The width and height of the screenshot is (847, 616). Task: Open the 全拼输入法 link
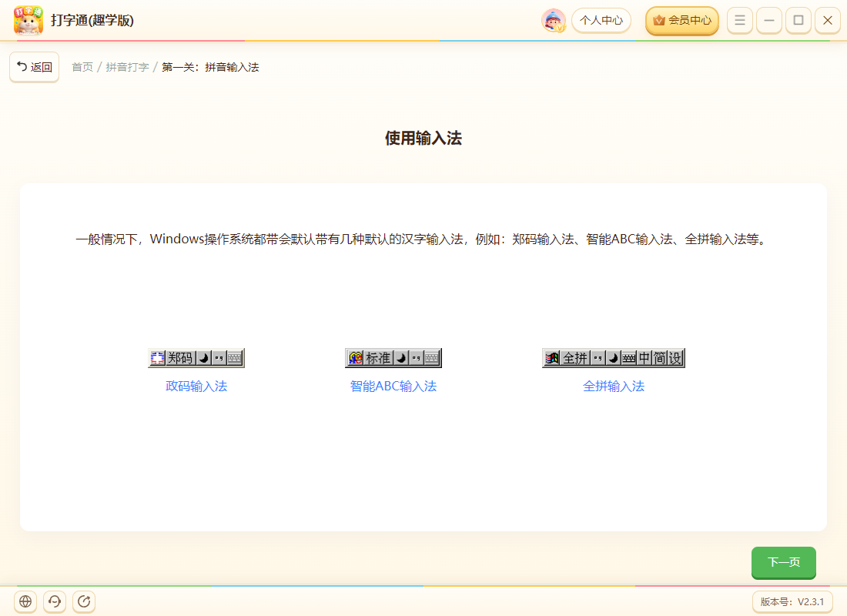click(x=614, y=387)
